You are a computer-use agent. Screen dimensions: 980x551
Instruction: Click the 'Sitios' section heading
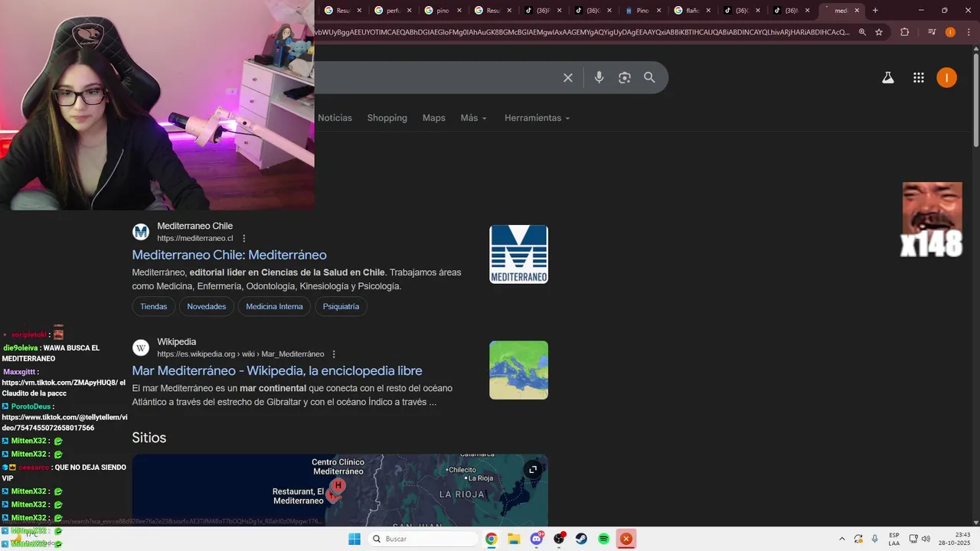pyautogui.click(x=149, y=438)
